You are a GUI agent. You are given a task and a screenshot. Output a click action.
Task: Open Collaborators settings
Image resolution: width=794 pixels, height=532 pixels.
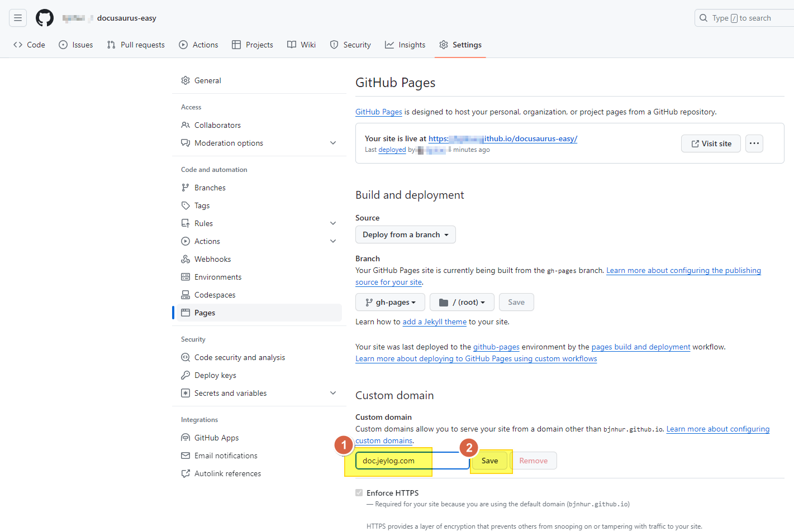[259, 125]
